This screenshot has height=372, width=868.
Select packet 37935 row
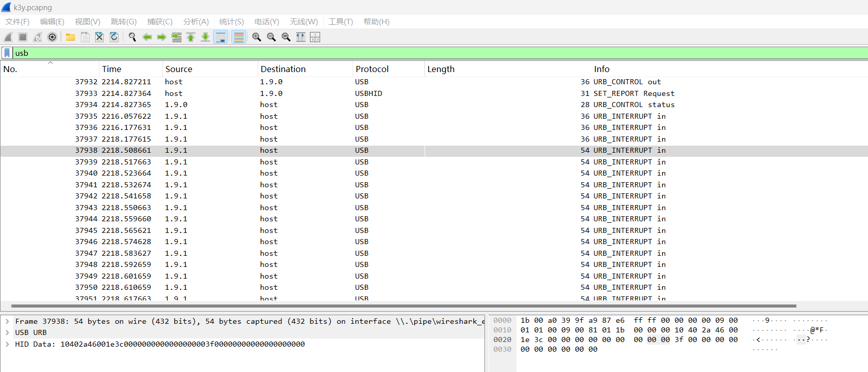434,116
